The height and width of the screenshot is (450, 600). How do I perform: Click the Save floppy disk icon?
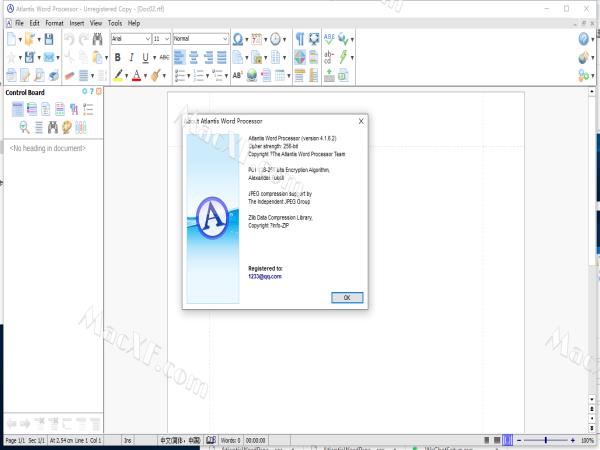[49, 39]
